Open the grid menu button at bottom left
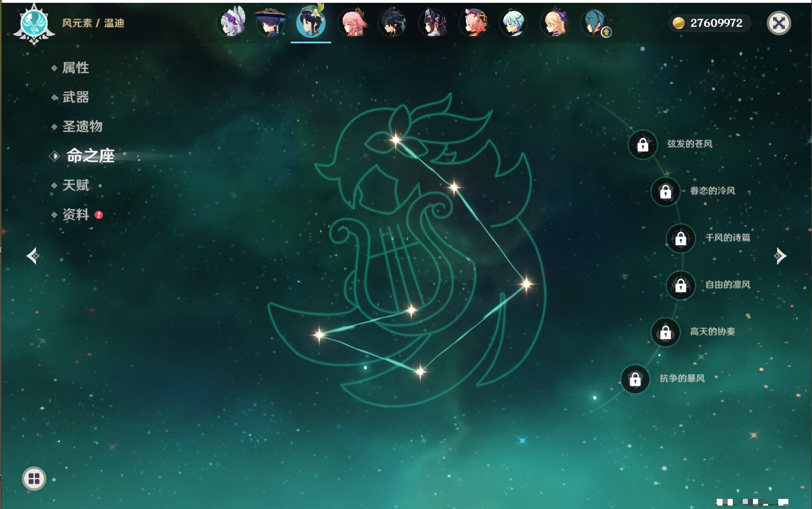The height and width of the screenshot is (509, 812). (x=34, y=479)
